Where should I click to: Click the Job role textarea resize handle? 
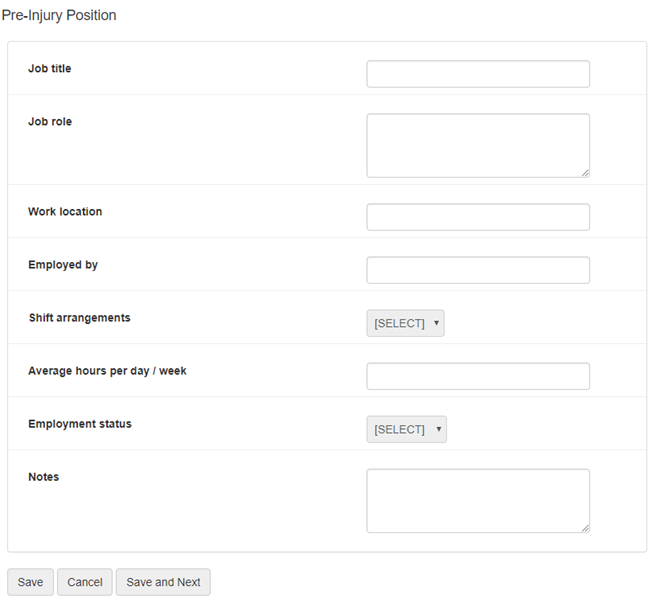pos(585,172)
